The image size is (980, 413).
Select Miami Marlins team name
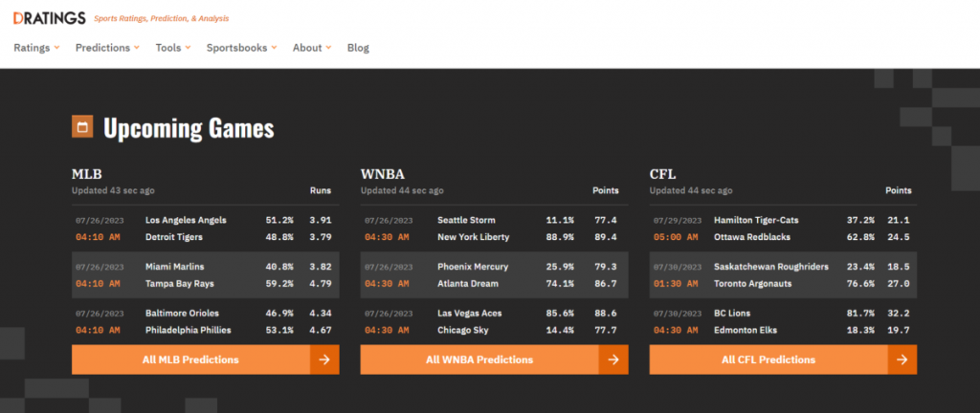point(174,267)
